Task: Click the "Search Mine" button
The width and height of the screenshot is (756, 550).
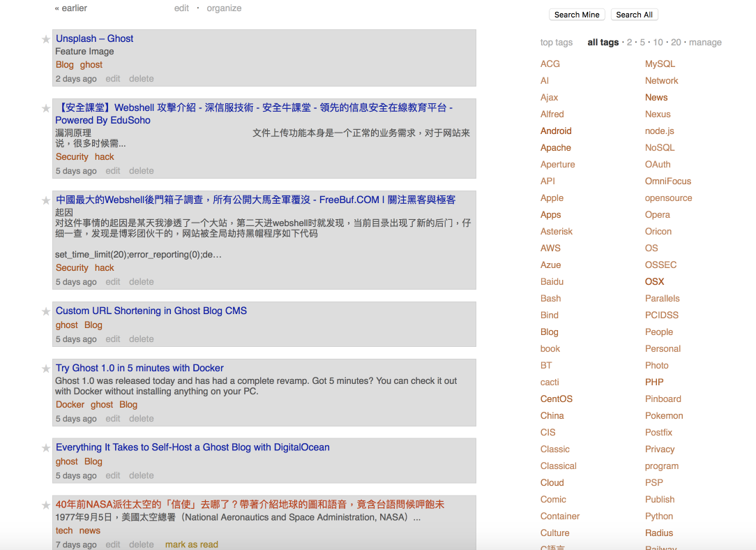Action: click(x=577, y=14)
